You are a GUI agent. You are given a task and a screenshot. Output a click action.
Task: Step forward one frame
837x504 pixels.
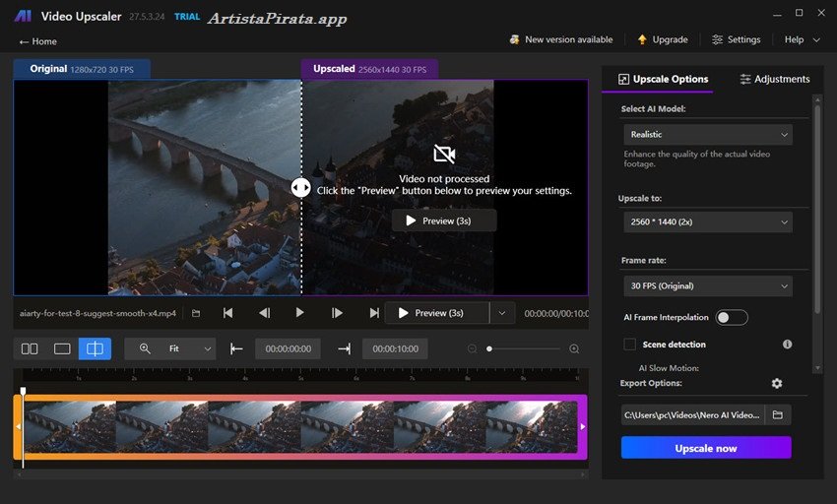pos(337,313)
